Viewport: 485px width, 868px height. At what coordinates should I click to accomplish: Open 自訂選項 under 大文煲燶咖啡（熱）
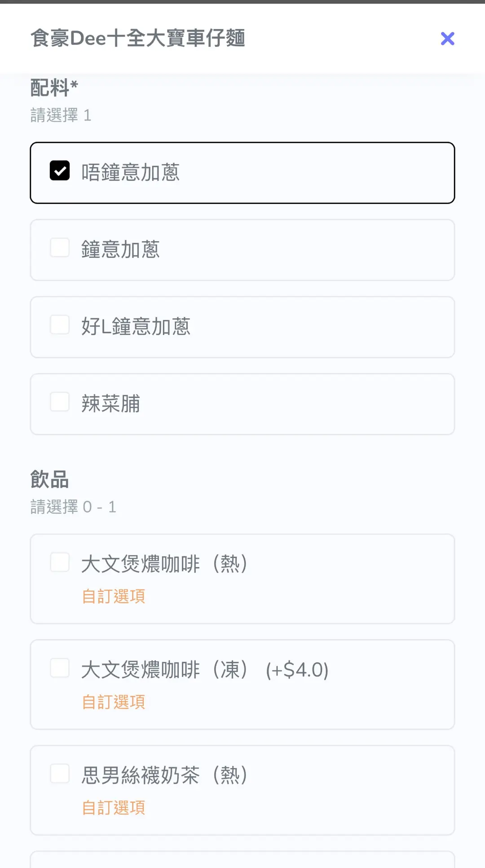coord(114,597)
